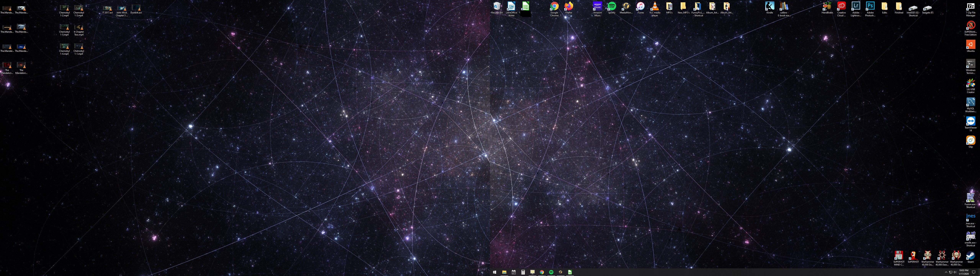Select John Wick Chapter 3 video
The image size is (980, 276).
pyautogui.click(x=122, y=11)
